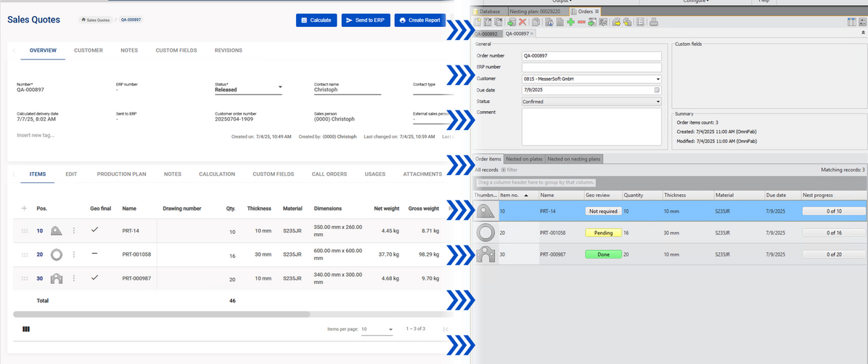
Task: Click the printer icon in Orders toolbar
Action: (653, 23)
